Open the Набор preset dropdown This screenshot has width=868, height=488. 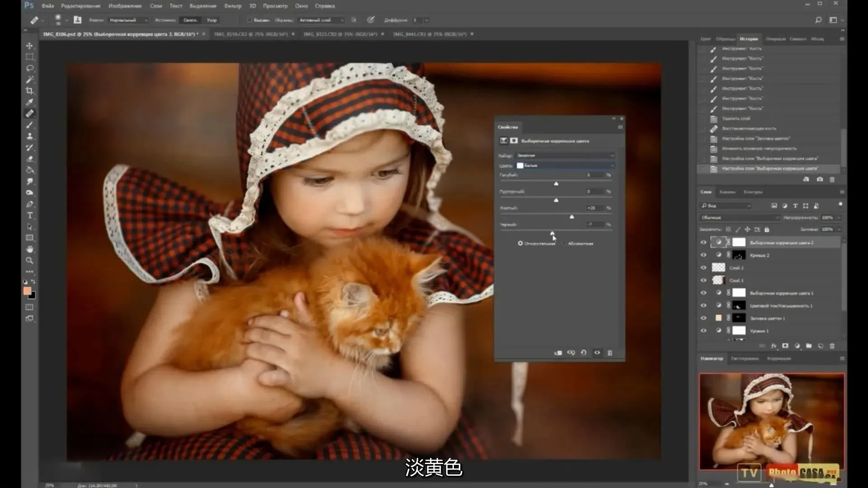pos(565,155)
